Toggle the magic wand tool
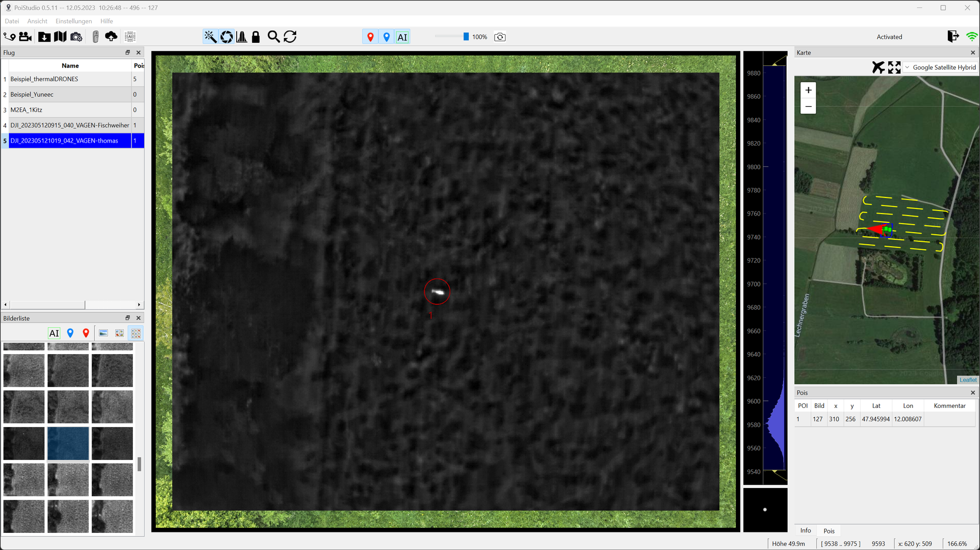This screenshot has width=980, height=550. tap(210, 37)
